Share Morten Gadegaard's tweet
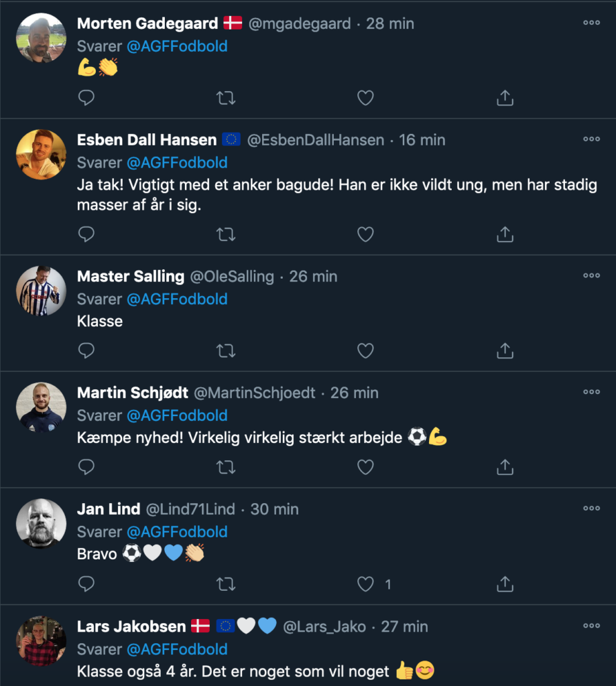The height and width of the screenshot is (686, 616). tap(505, 98)
